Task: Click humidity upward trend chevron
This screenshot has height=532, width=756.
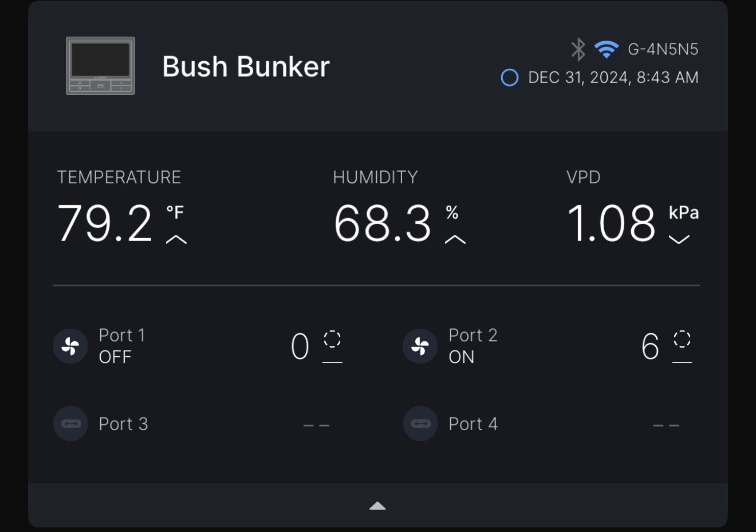Action: 455,239
